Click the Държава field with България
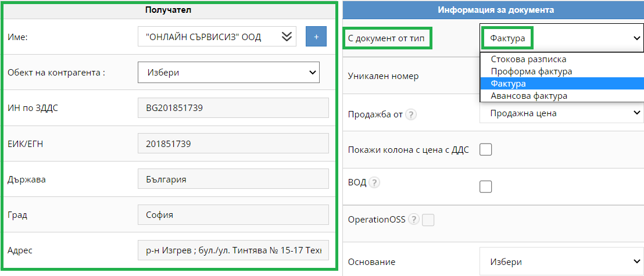Screen dimensions: 644x276 click(x=233, y=179)
